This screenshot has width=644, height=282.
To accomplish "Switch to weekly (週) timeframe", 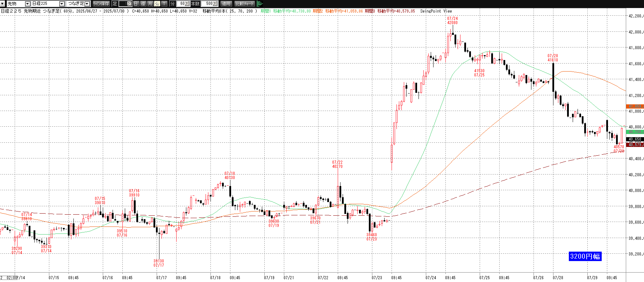I will tap(143, 4).
